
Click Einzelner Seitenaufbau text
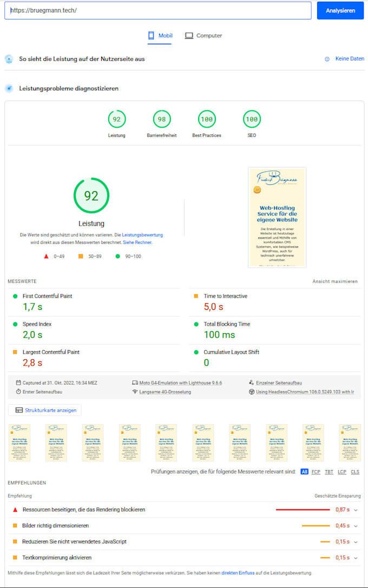(x=279, y=383)
